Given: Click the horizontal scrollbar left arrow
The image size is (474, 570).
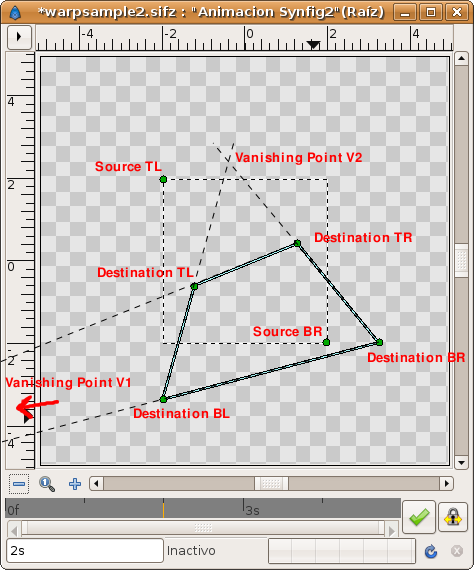Looking at the screenshot, I should 96,483.
